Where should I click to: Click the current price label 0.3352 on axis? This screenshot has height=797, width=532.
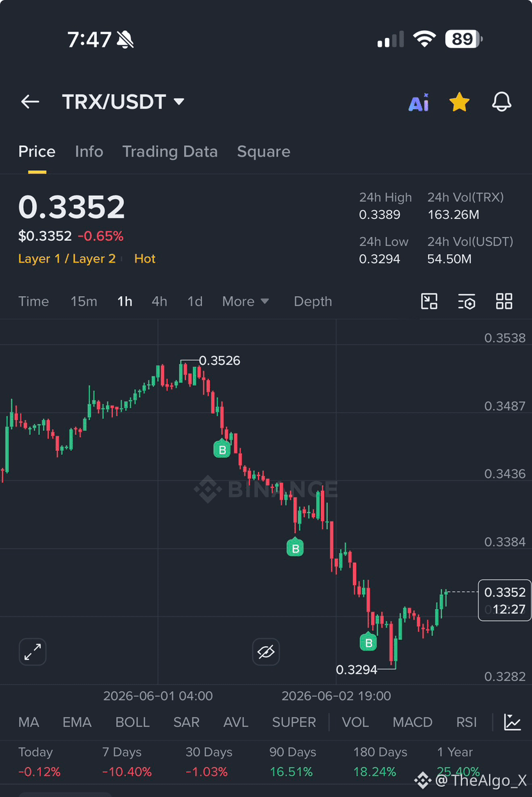point(504,592)
